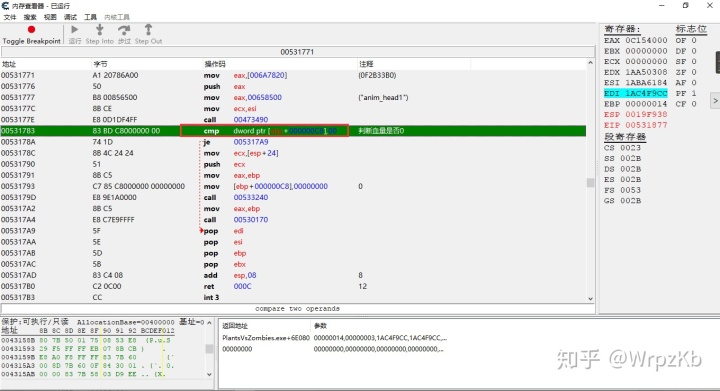
Task: Open the 文件 menu
Action: pyautogui.click(x=10, y=17)
